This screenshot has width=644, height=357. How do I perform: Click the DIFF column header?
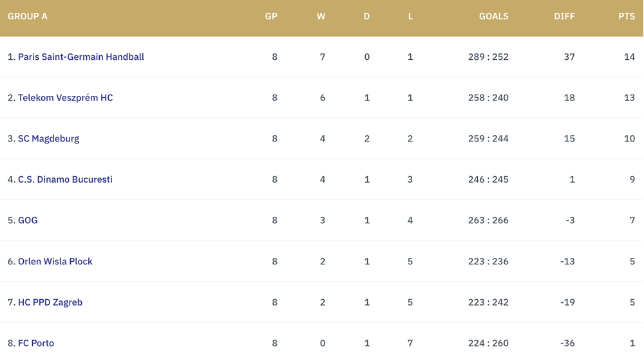pos(564,17)
